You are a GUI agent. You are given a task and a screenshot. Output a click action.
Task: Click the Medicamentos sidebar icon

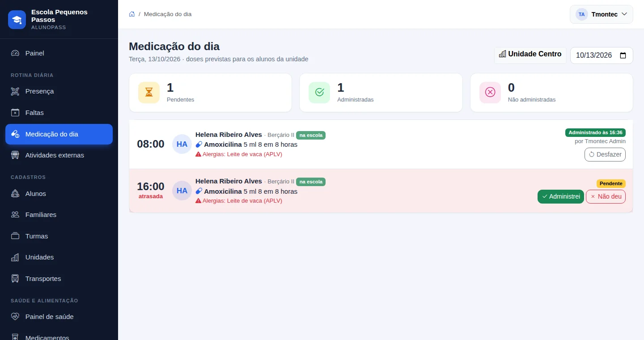click(x=15, y=337)
